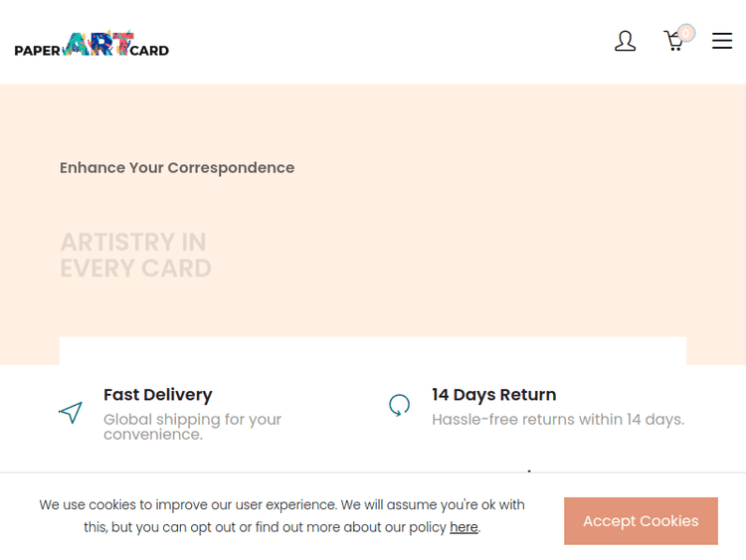The height and width of the screenshot is (560, 746).
Task: Click the cookie notice message text
Action: point(281,505)
